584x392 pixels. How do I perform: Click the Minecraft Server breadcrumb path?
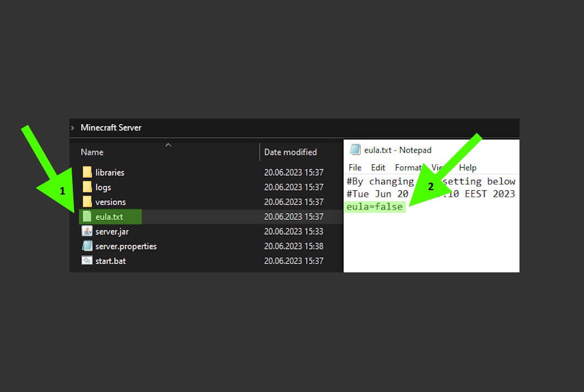(x=111, y=128)
